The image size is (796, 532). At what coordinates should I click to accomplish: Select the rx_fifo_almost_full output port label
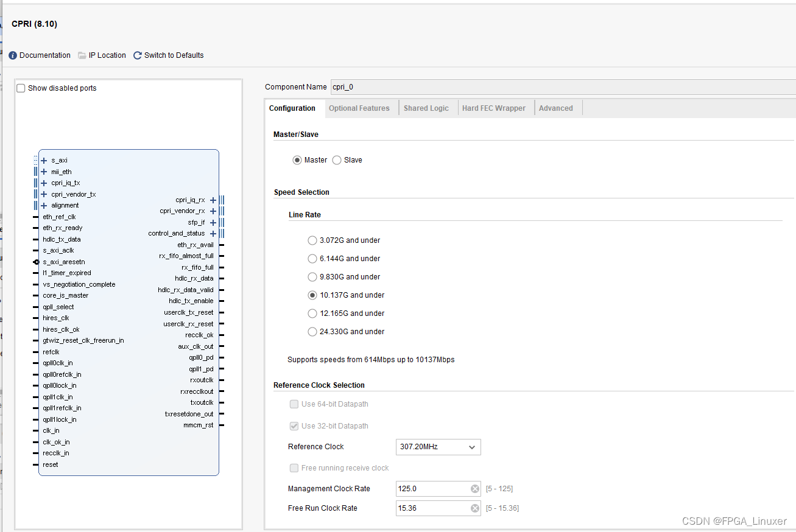click(186, 256)
